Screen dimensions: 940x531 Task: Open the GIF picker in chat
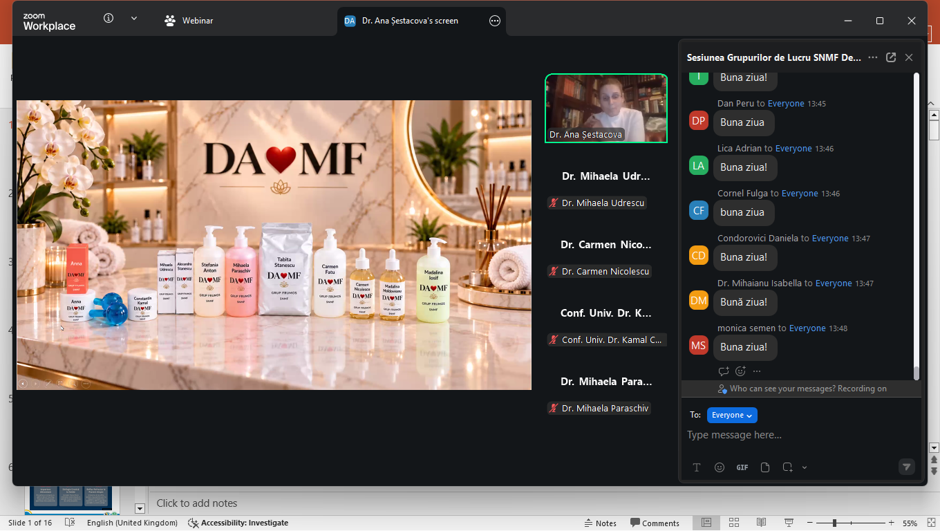(x=742, y=467)
